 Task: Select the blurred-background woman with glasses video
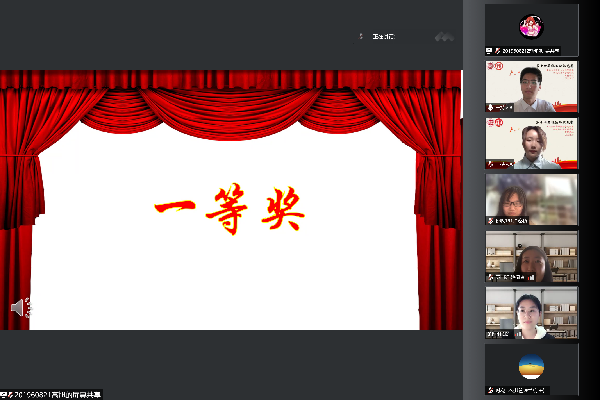[x=531, y=198]
